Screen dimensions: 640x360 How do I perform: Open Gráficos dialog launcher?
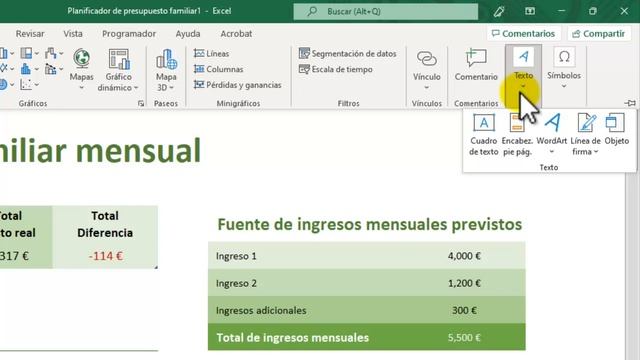point(141,104)
